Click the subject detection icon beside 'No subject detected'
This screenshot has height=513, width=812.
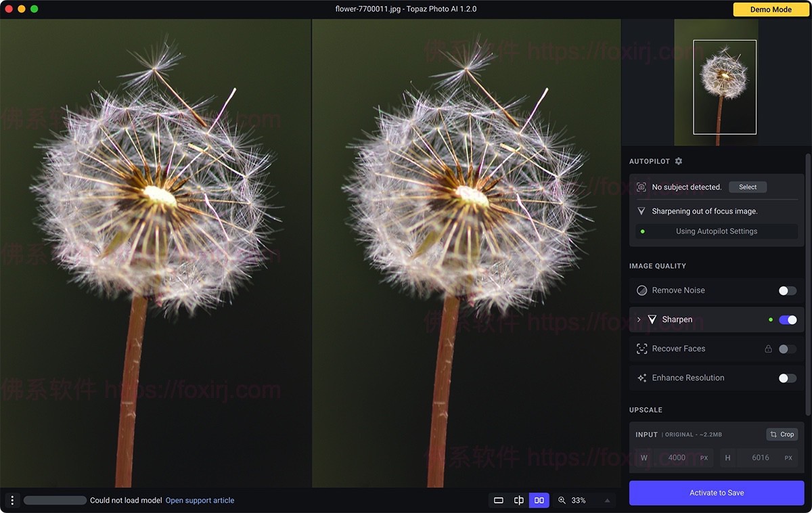(641, 187)
